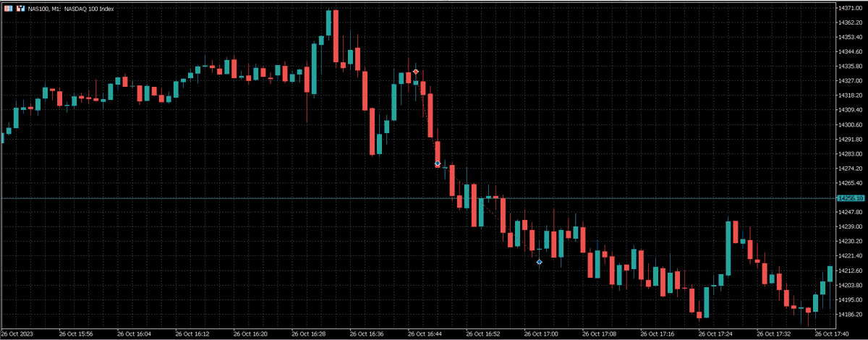Click the 26 Oct 17:40 time label

point(831,334)
